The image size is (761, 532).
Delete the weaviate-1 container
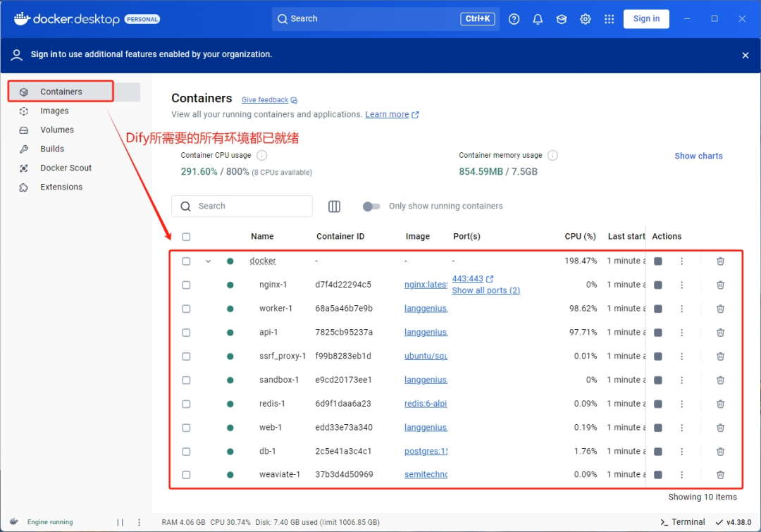pos(720,475)
